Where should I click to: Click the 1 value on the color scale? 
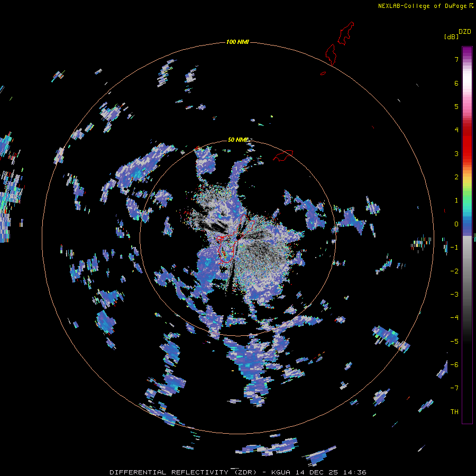click(x=456, y=200)
